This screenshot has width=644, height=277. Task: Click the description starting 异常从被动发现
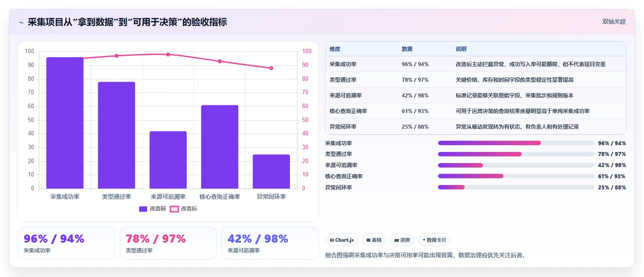[517, 126]
